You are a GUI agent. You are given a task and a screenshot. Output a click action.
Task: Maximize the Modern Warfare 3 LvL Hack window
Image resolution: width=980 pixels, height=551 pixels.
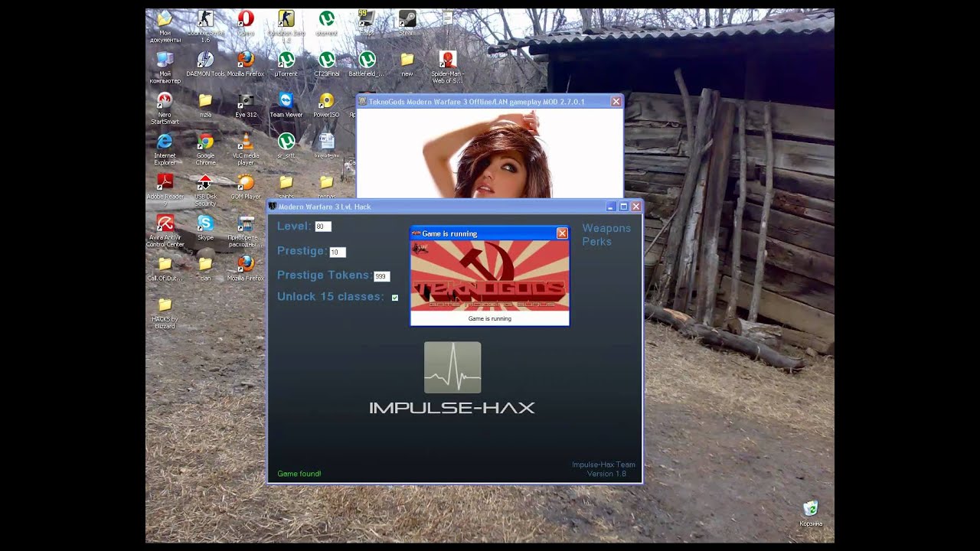pos(623,207)
